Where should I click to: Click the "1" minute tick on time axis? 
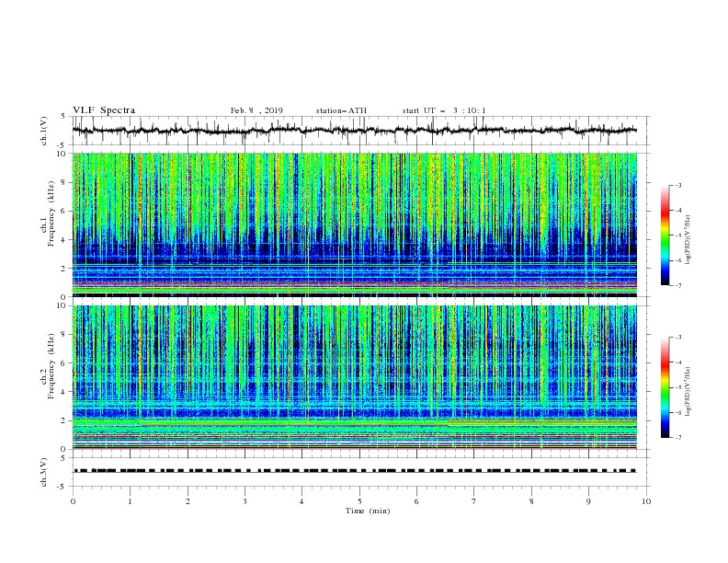[x=130, y=501]
